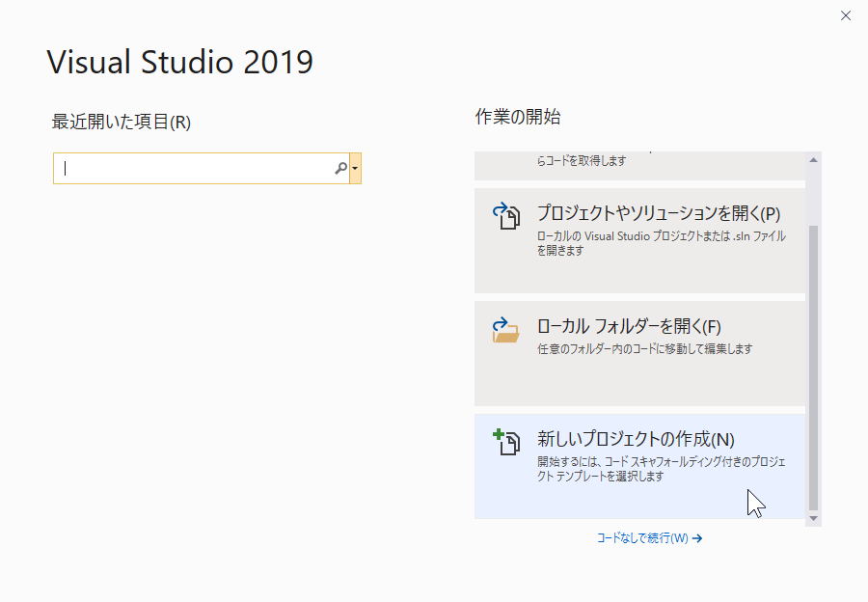
Task: Select ローカル フォルダーを開く(F) option
Action: coord(639,353)
